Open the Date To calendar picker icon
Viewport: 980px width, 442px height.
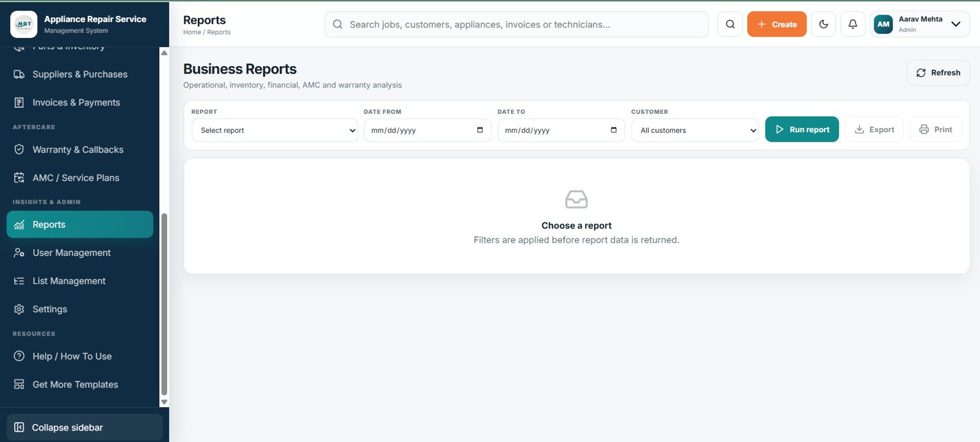(x=614, y=130)
